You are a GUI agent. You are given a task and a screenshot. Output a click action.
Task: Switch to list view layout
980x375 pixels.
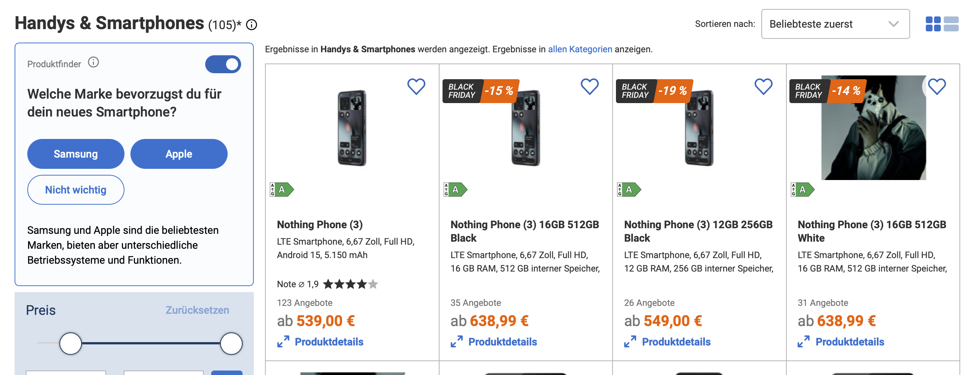coord(951,24)
